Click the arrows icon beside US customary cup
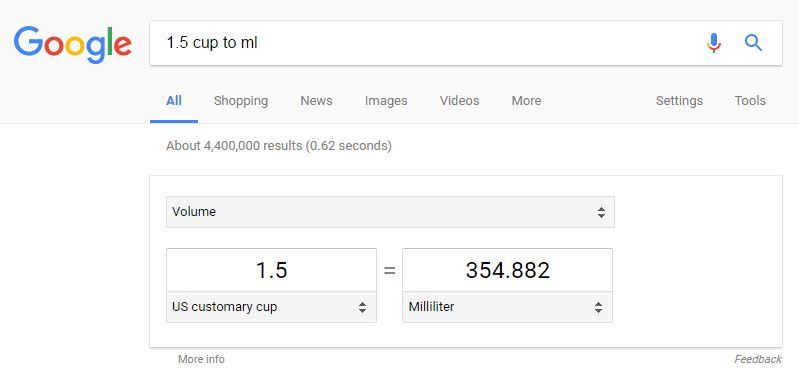Screen dimensions: 799x372 [362, 307]
